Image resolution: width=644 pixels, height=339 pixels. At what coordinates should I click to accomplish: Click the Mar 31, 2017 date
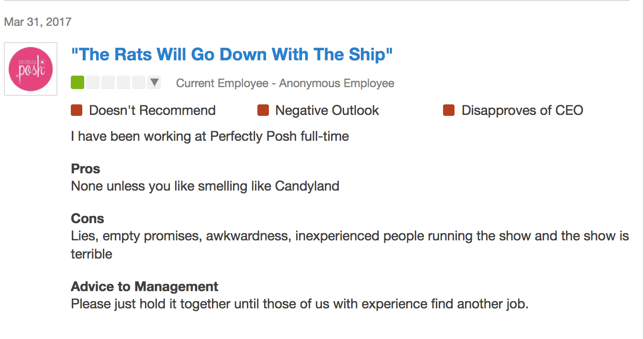point(38,22)
